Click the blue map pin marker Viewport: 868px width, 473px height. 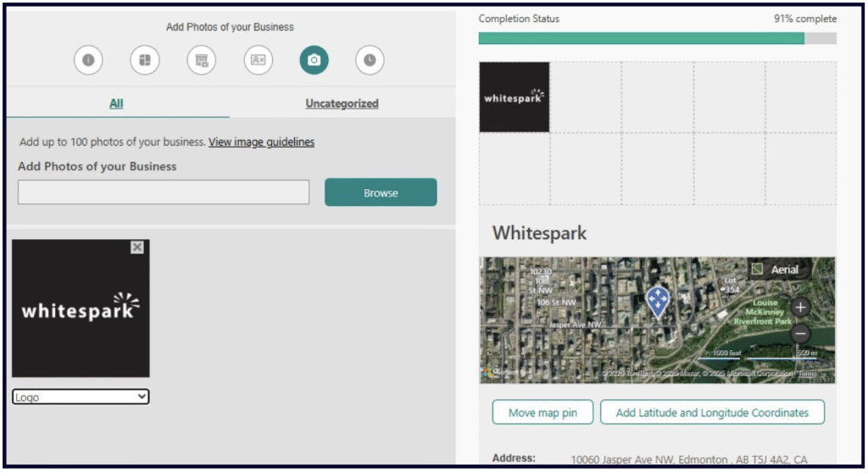[658, 301]
